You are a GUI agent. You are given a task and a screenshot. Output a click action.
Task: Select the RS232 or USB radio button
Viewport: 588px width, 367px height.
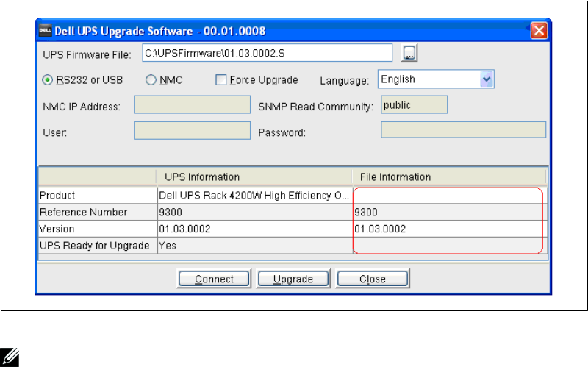47,80
